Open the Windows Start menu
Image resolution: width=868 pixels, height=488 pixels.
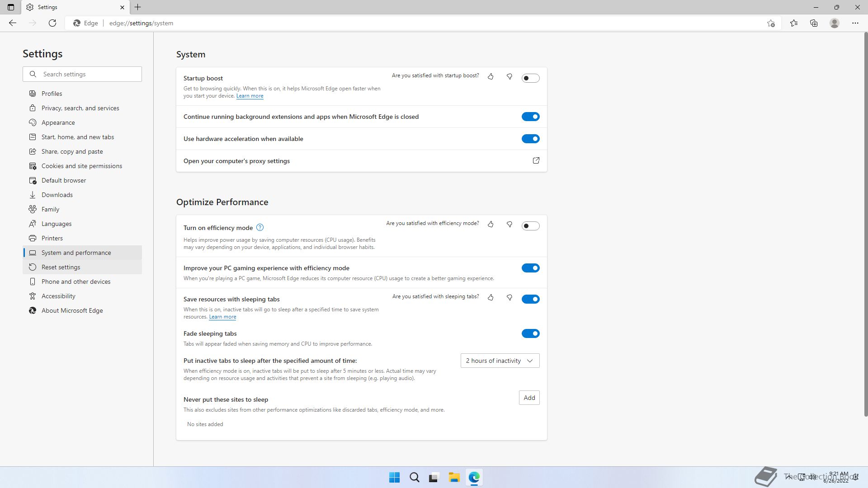pos(394,478)
